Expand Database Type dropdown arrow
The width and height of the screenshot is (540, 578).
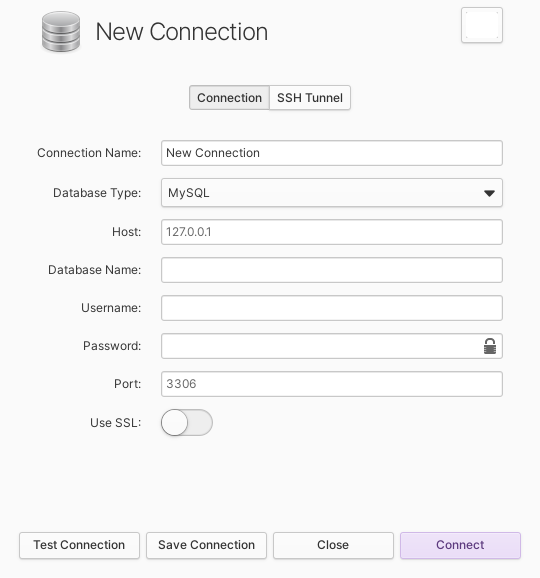[489, 193]
